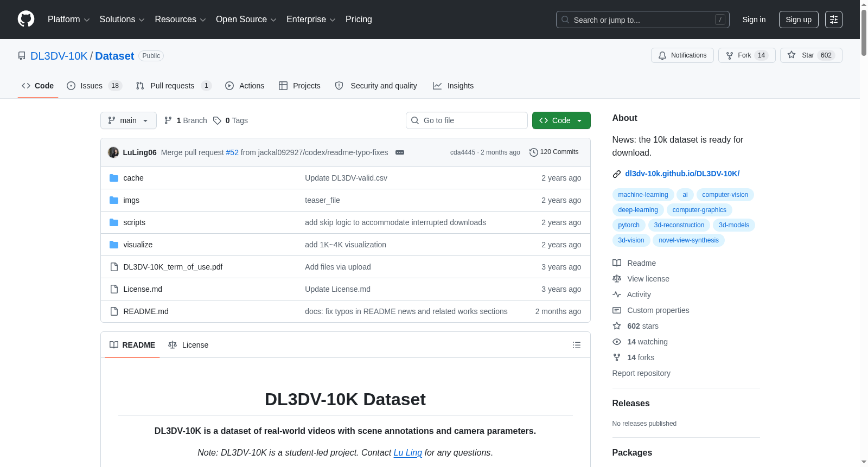Click the 3d-reconstruction topic tag
868x467 pixels.
pos(679,225)
